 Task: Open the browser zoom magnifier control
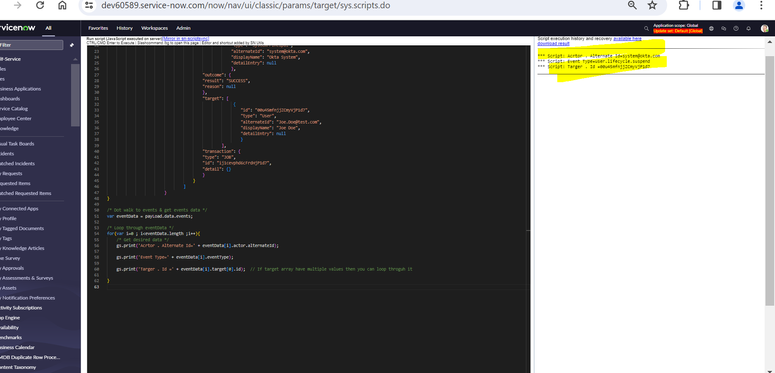[632, 5]
